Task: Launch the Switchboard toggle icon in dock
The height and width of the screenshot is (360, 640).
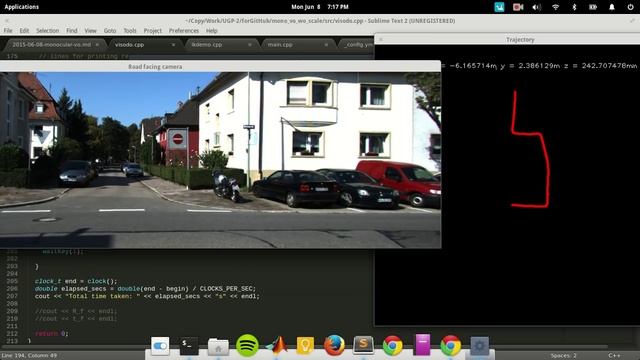Action: [x=160, y=346]
